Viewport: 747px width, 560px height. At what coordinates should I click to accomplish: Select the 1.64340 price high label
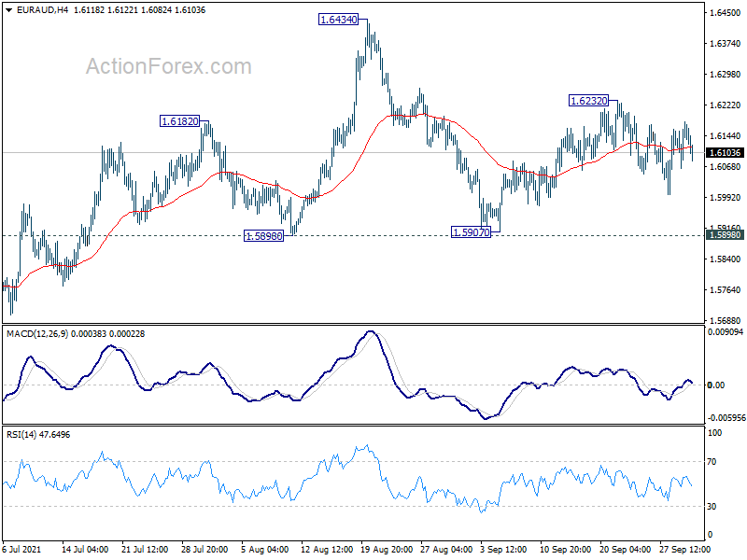[x=339, y=20]
